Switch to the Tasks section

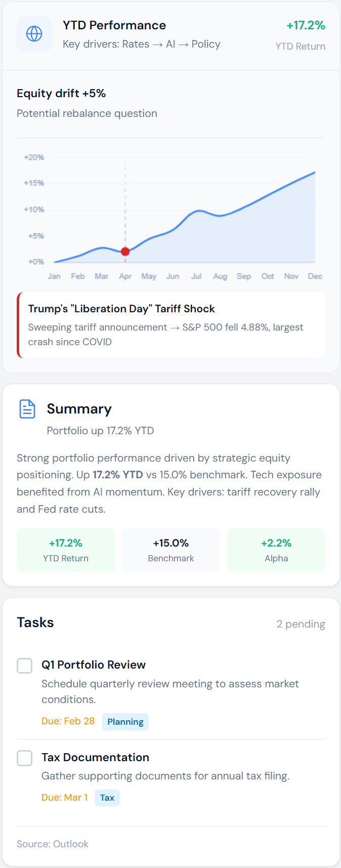coord(35,623)
